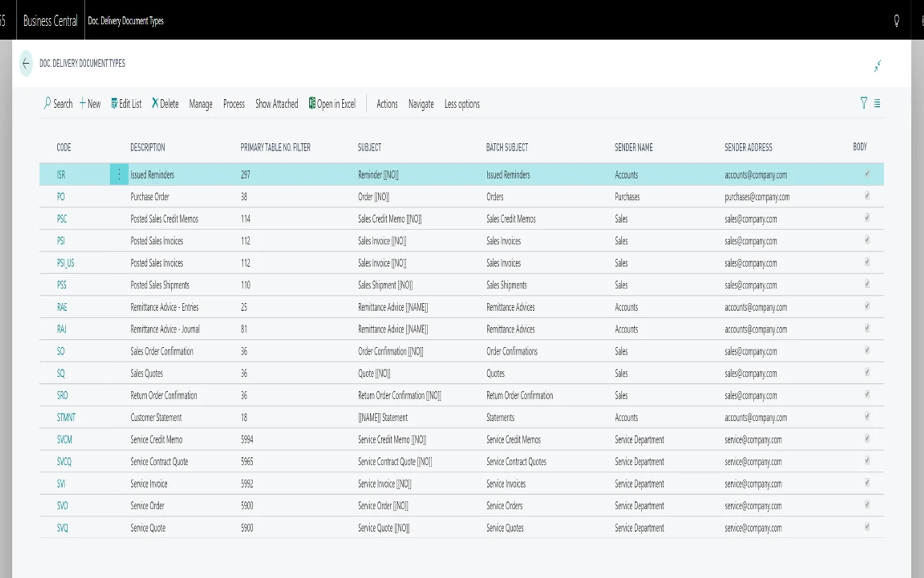
Task: Select the 'Service Contract Quote [[NO]]' subject cell
Action: pyautogui.click(x=394, y=461)
